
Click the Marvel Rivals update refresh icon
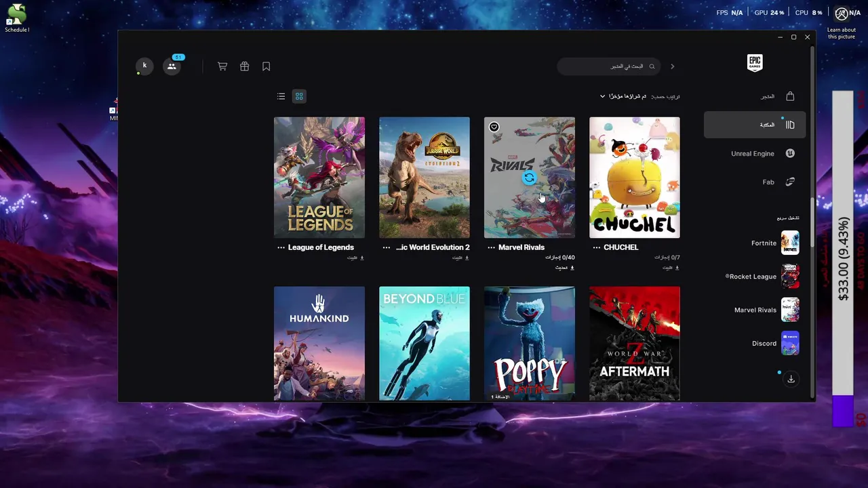(529, 178)
